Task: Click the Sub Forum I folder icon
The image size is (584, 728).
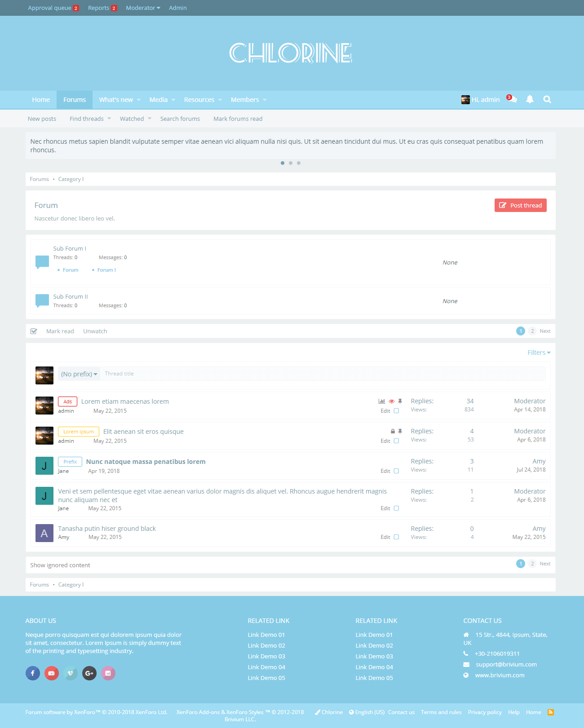Action: pyautogui.click(x=42, y=262)
